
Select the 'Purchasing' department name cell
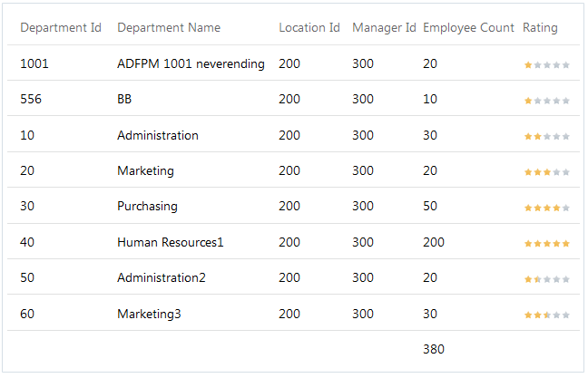(x=147, y=207)
